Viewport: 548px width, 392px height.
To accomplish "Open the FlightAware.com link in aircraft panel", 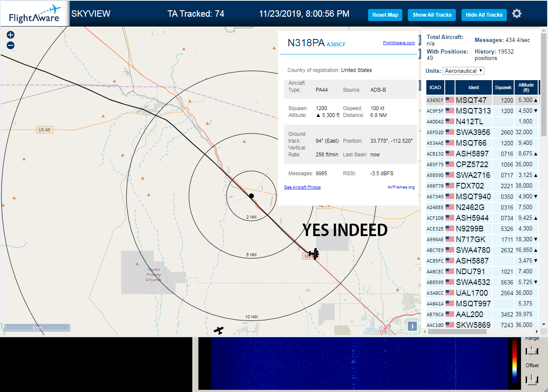I will coord(398,43).
